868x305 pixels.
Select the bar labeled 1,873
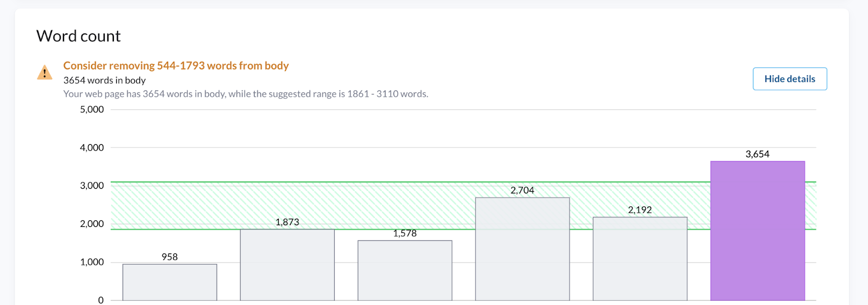(288, 265)
